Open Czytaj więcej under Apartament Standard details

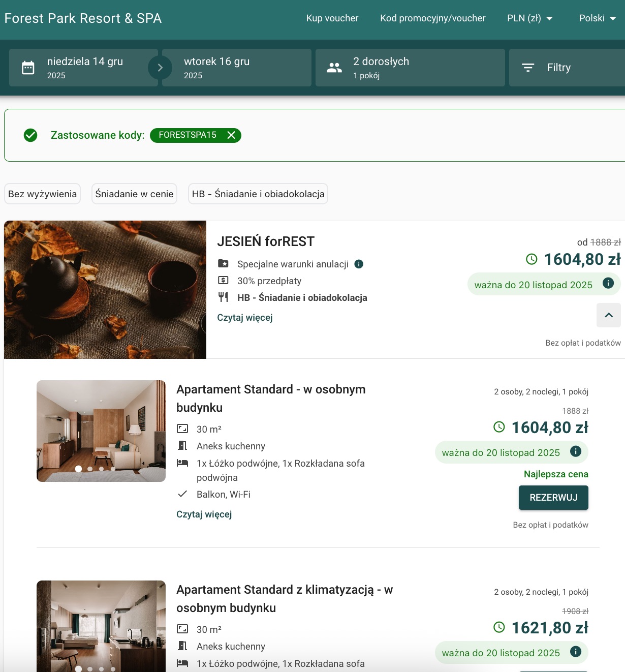point(204,514)
